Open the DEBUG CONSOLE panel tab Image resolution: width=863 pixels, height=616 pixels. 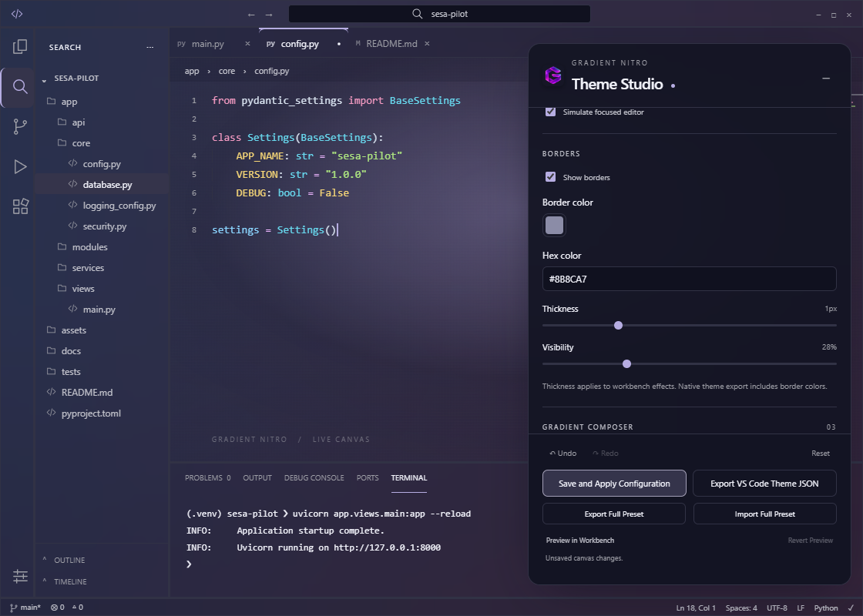click(314, 477)
